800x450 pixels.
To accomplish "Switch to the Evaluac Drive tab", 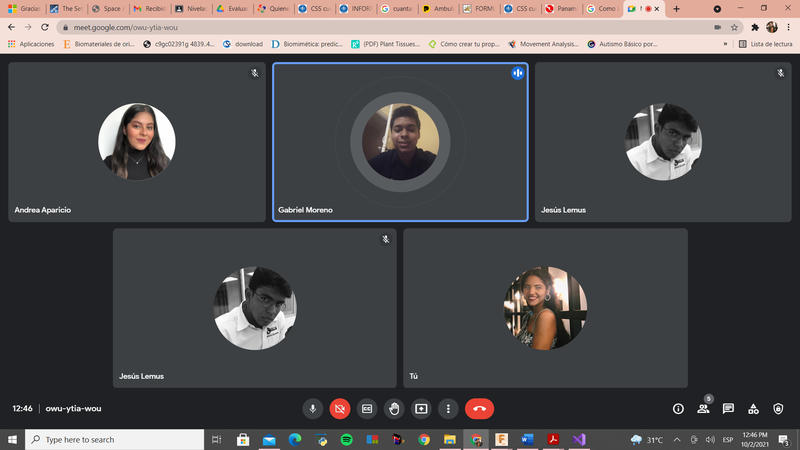I will (233, 9).
